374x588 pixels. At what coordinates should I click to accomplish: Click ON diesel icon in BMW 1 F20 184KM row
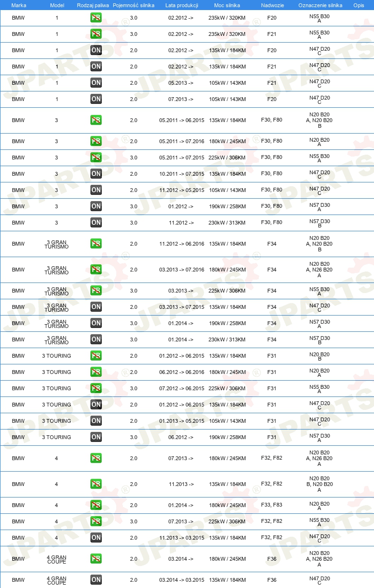96,50
